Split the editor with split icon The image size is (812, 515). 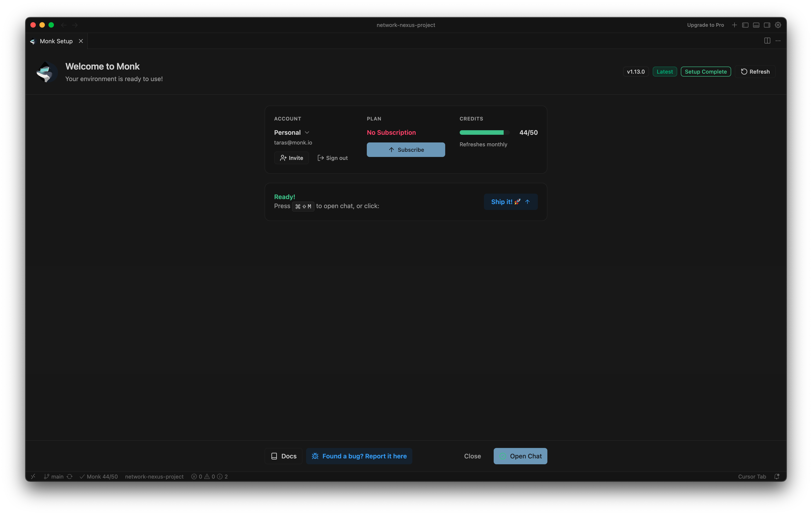pos(767,41)
